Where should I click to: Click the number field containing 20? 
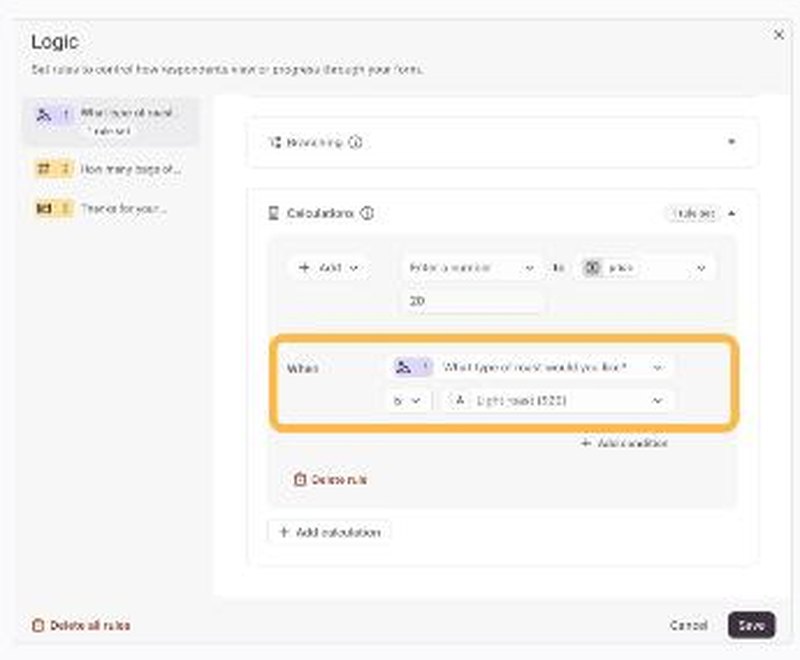click(472, 301)
